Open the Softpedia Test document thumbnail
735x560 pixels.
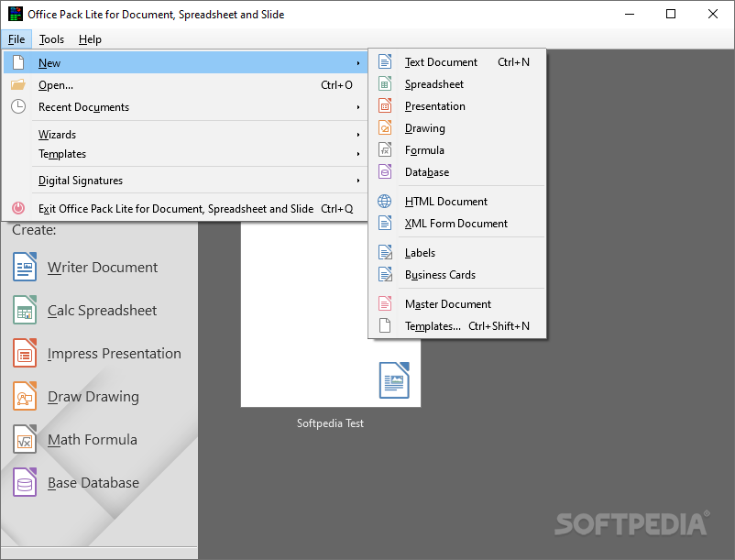coord(331,314)
